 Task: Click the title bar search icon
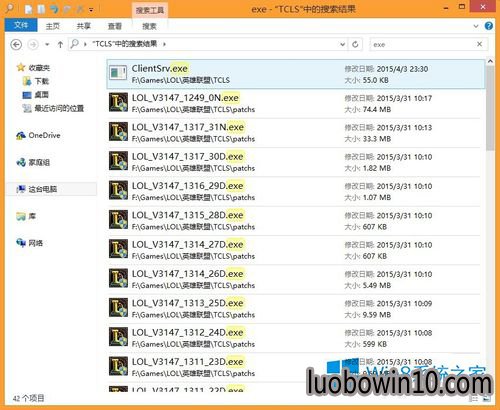click(x=9, y=8)
